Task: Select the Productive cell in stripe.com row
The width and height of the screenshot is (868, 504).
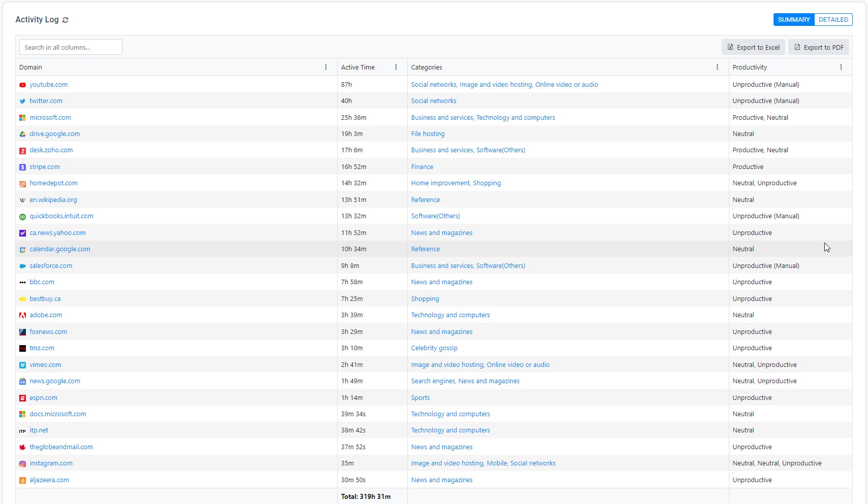Action: click(x=790, y=167)
